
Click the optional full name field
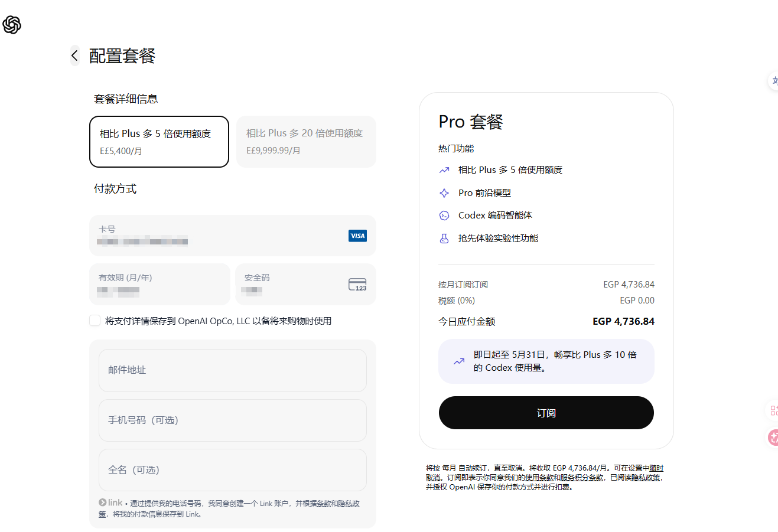233,470
